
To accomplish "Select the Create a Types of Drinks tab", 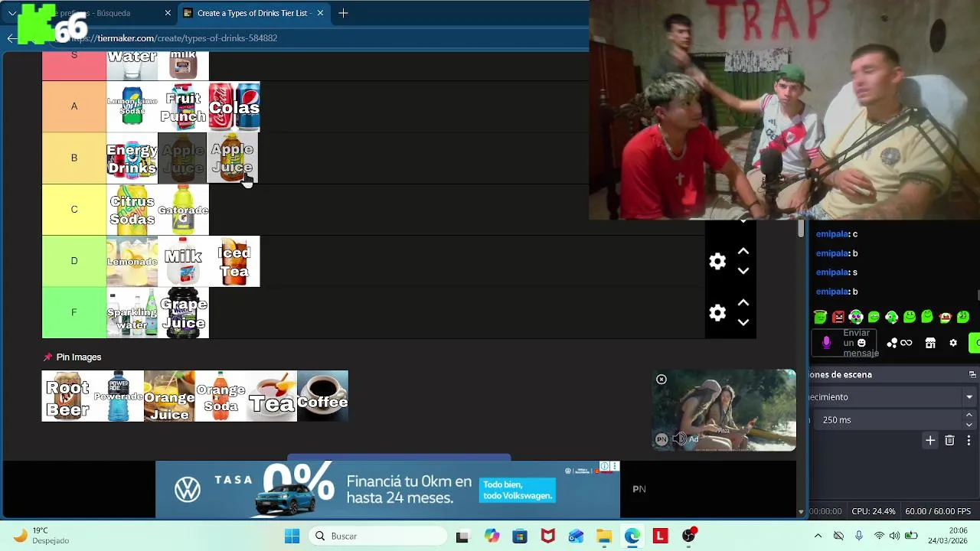I will pos(253,13).
